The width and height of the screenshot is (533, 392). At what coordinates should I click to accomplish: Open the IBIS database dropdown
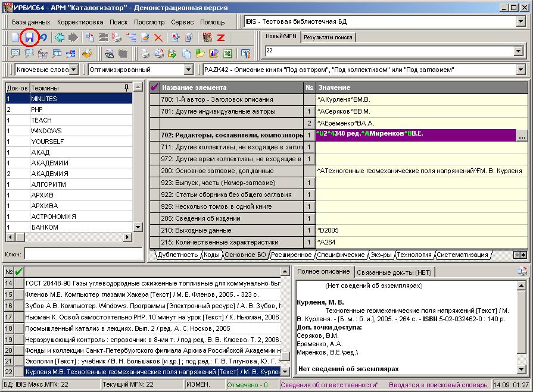[520, 22]
